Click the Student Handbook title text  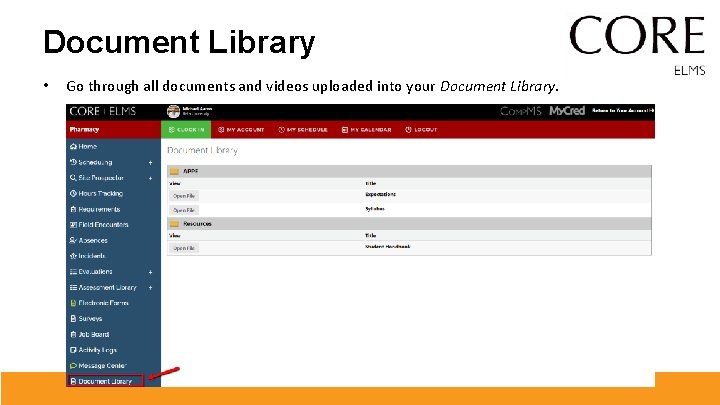tap(388, 247)
